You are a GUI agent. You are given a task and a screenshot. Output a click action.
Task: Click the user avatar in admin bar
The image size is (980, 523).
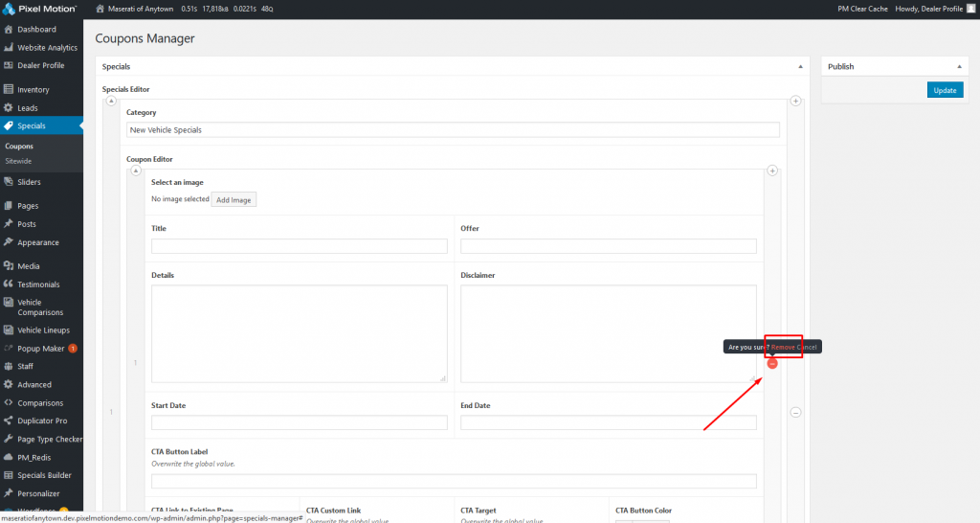tap(970, 9)
